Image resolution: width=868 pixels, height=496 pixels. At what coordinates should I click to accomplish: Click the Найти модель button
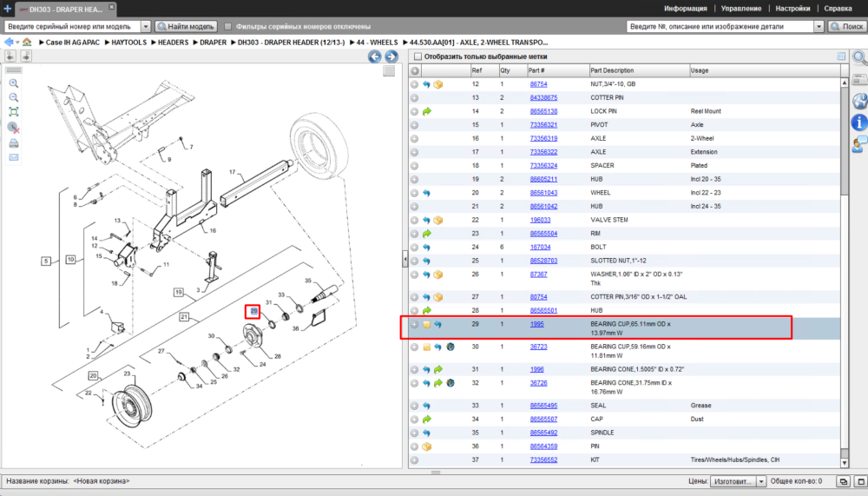pos(186,26)
